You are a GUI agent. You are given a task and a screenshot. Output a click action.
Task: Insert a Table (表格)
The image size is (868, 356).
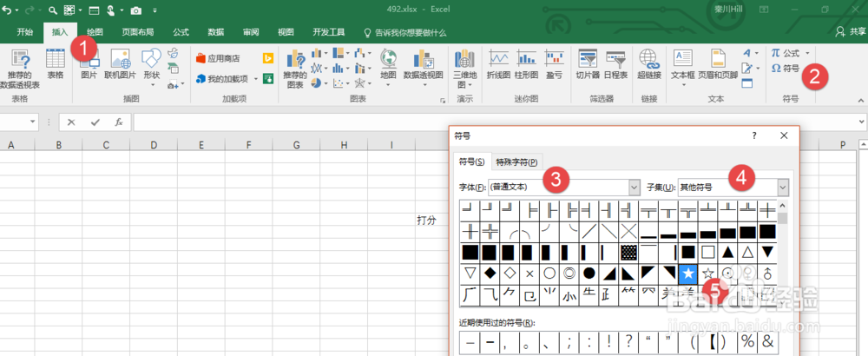pos(56,64)
